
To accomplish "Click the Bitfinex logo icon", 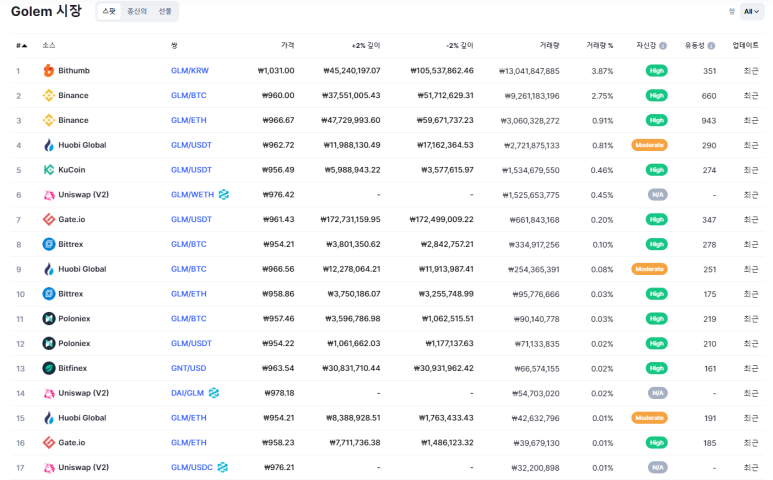I will coord(48,368).
